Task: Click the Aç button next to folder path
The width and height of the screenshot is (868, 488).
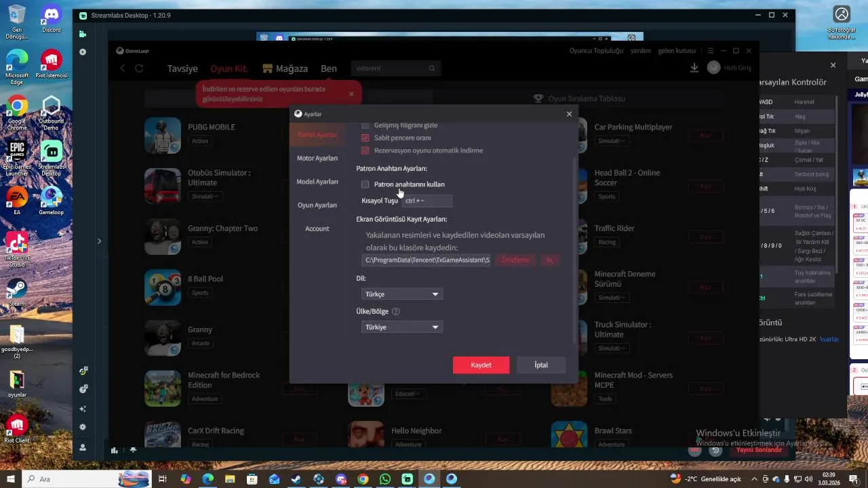Action: pyautogui.click(x=550, y=260)
